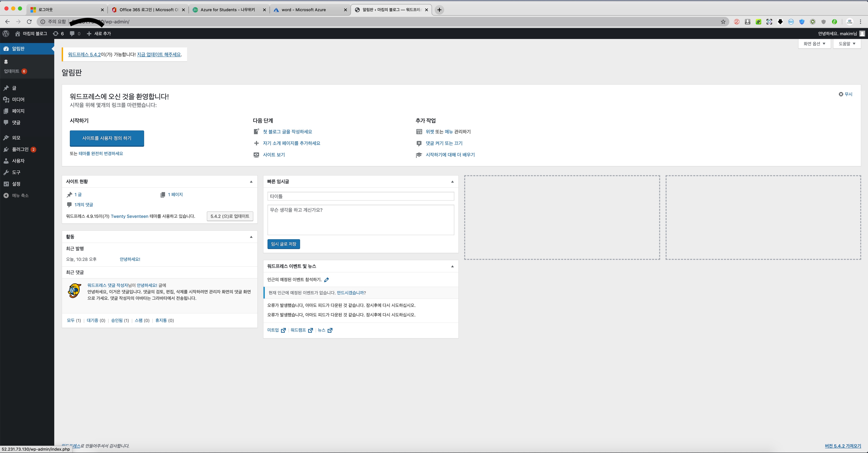
Task: Reload the page with browser refresh icon
Action: [x=29, y=22]
